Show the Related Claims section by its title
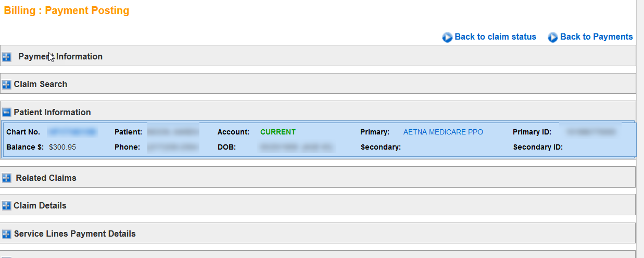Viewport: 644px width, 258px height. pos(46,178)
